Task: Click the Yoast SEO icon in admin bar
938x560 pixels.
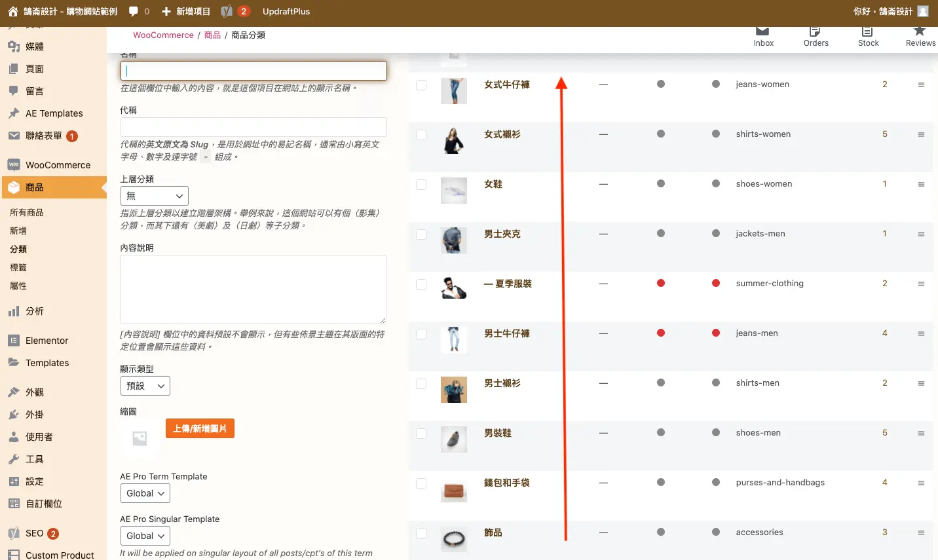Action: click(x=227, y=11)
